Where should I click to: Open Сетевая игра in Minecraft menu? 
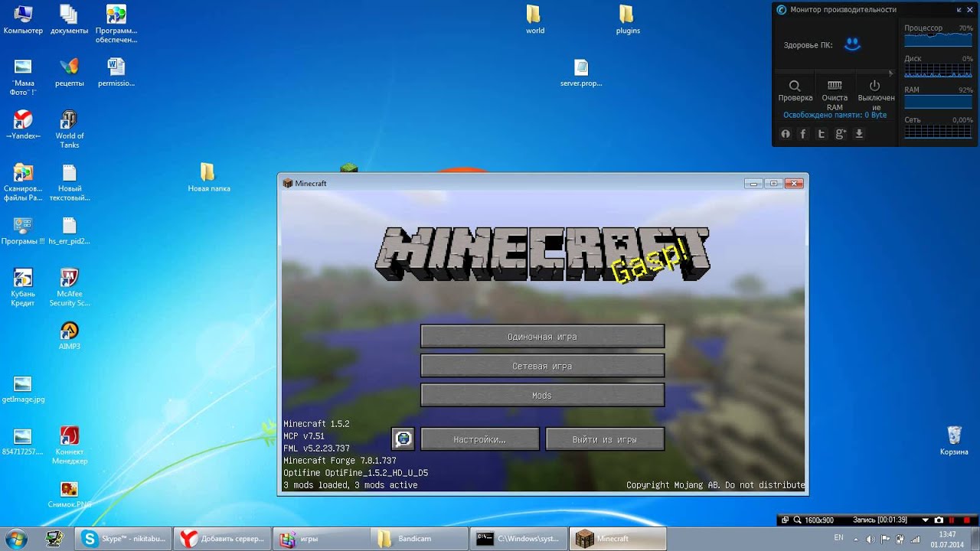click(542, 366)
